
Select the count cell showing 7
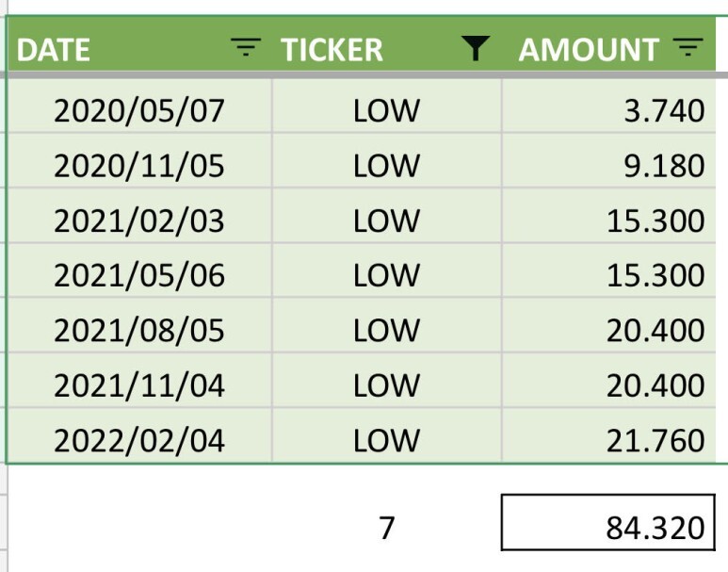tap(387, 523)
